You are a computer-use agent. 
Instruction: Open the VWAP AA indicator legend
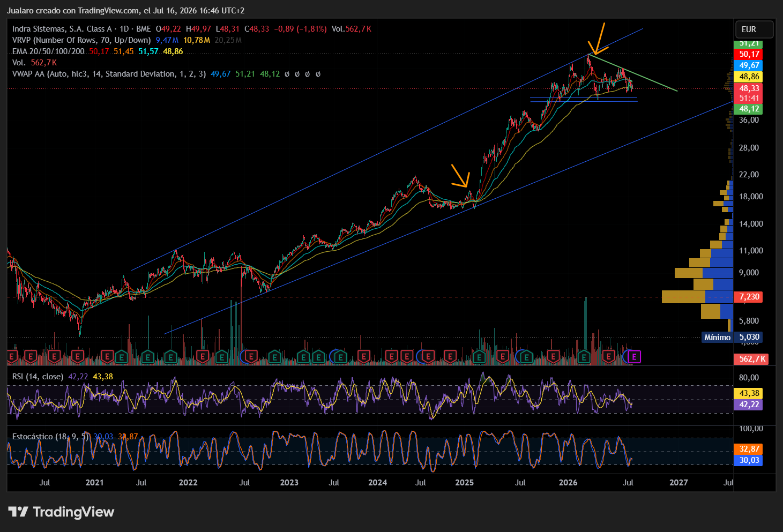point(166,74)
